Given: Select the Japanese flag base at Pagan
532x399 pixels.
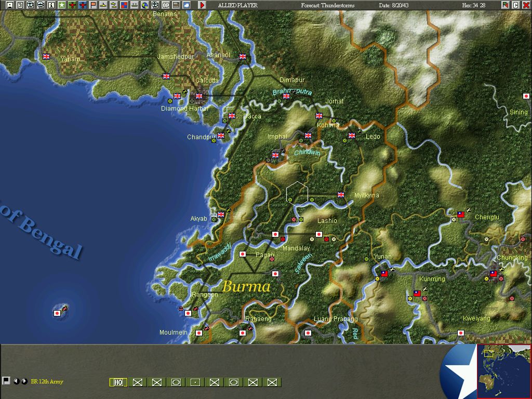Looking at the screenshot, I should click(x=243, y=254).
